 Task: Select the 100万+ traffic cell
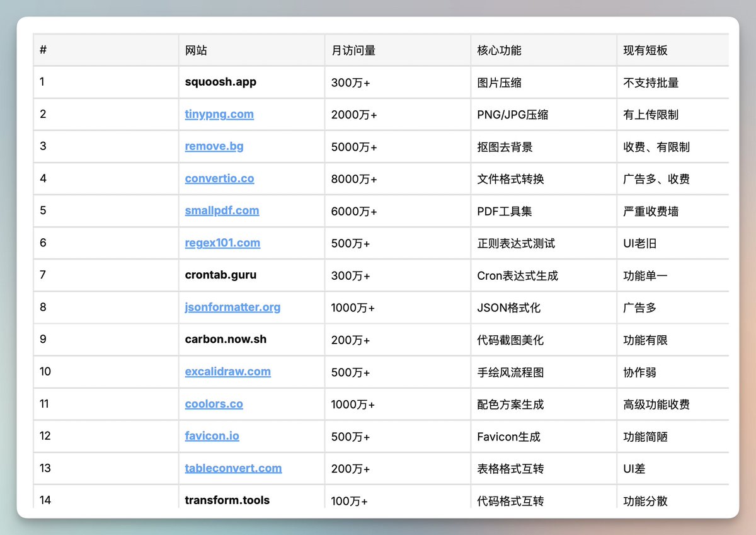[398, 497]
